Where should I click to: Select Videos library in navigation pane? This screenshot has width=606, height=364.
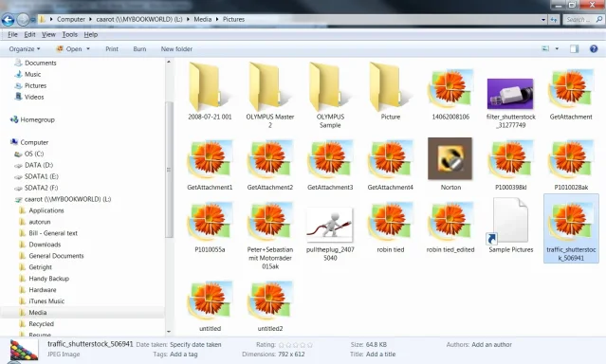34,97
